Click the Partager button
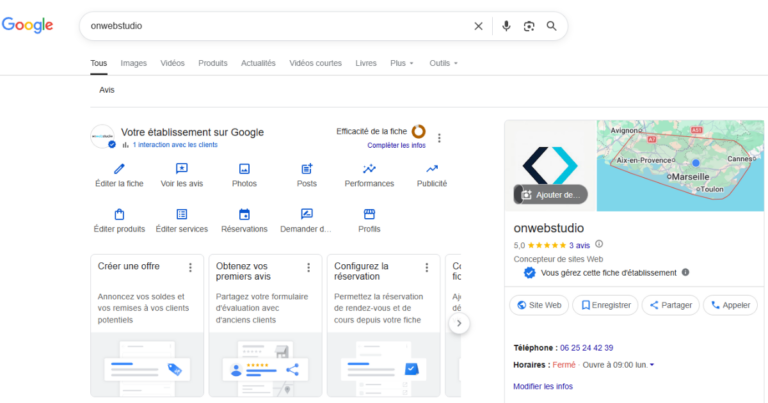The height and width of the screenshot is (403, 768). tap(671, 305)
